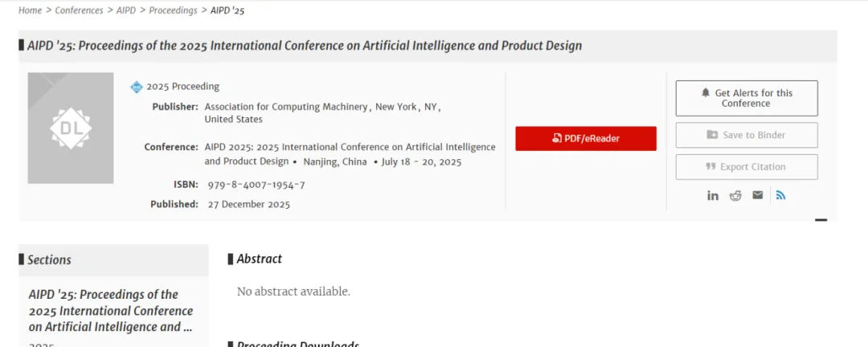Get alerts for this conference

click(x=747, y=98)
